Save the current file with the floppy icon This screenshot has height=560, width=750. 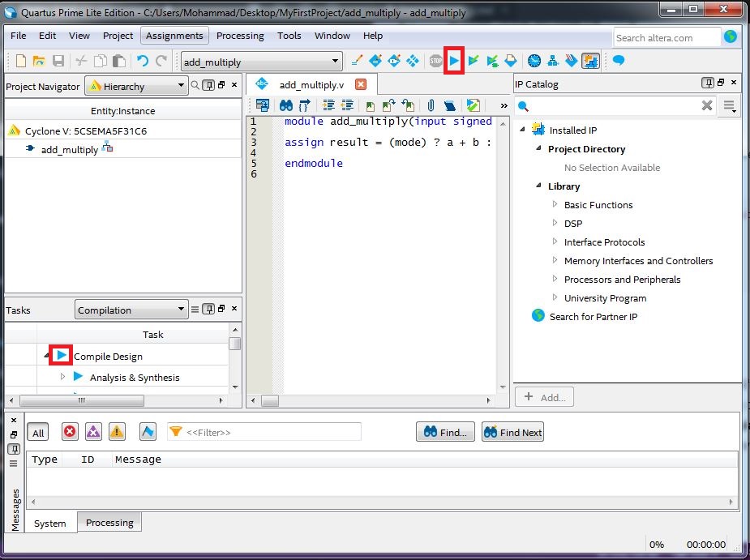click(58, 61)
